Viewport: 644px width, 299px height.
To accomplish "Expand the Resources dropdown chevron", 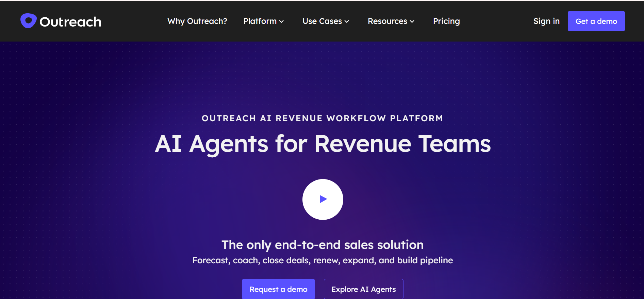I will 412,21.
